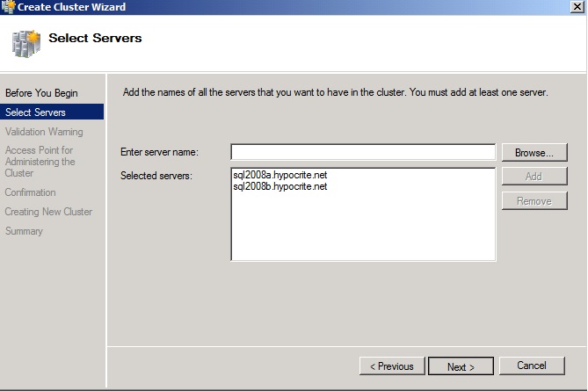Click the Select Servers page heading
The width and height of the screenshot is (588, 391).
click(95, 38)
